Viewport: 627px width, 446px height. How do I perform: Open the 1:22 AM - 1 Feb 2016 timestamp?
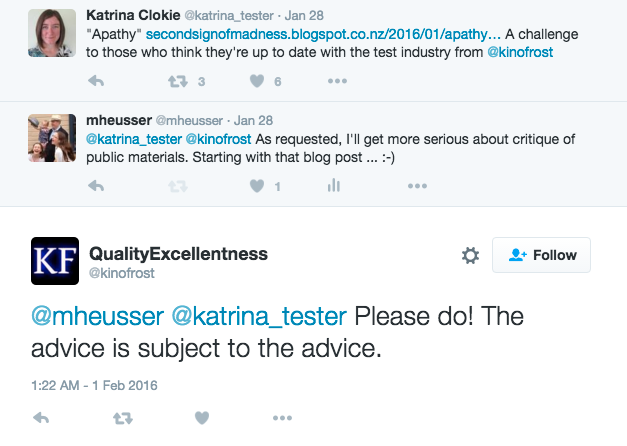click(94, 385)
